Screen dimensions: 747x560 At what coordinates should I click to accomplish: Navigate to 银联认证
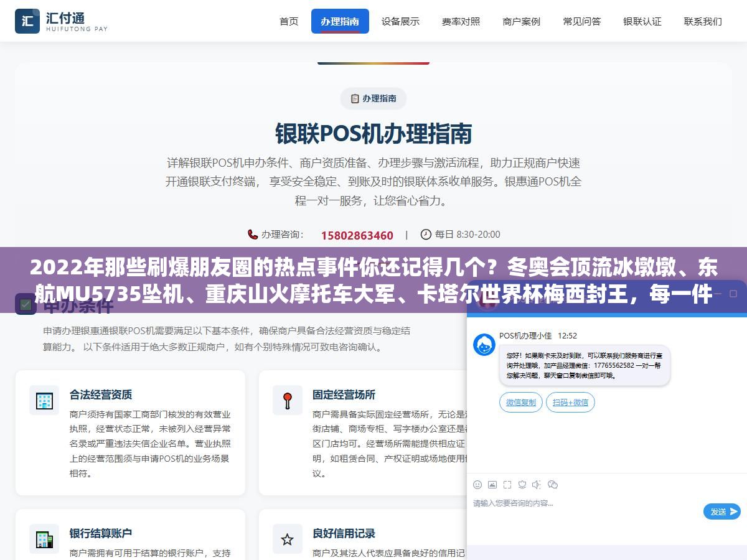click(x=642, y=21)
